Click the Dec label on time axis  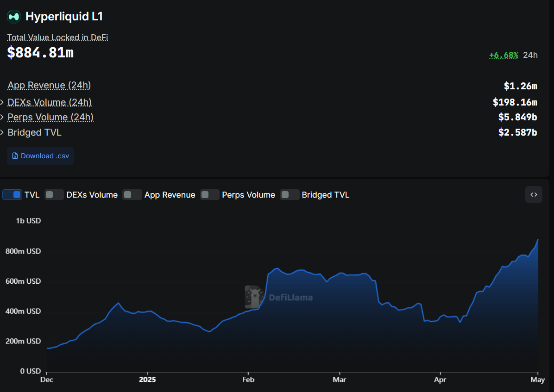[47, 380]
